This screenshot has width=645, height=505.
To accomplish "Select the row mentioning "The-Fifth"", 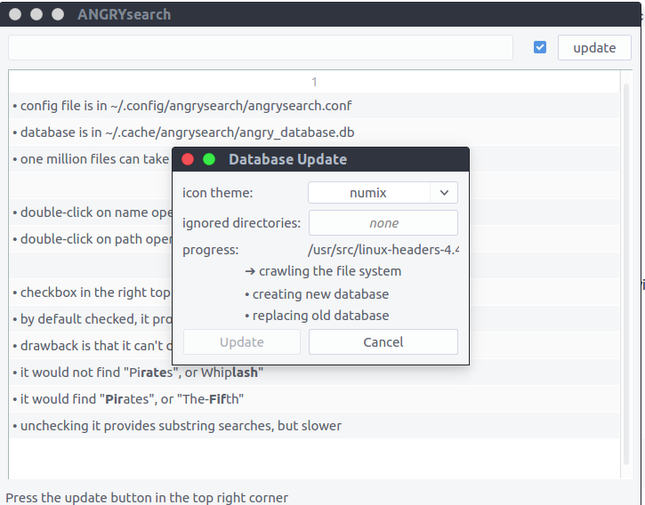I will (127, 399).
